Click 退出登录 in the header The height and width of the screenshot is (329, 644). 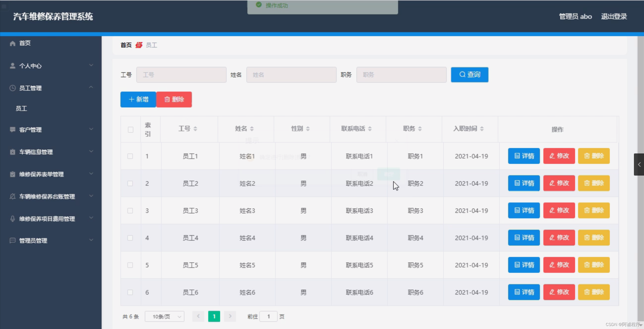614,17
